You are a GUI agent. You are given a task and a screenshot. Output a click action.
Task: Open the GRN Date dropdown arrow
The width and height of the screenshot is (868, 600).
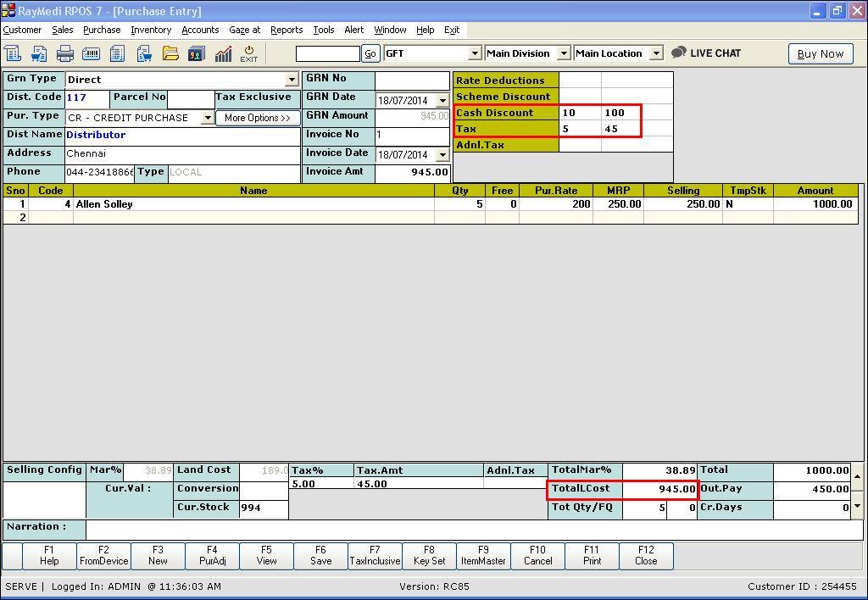pos(442,100)
